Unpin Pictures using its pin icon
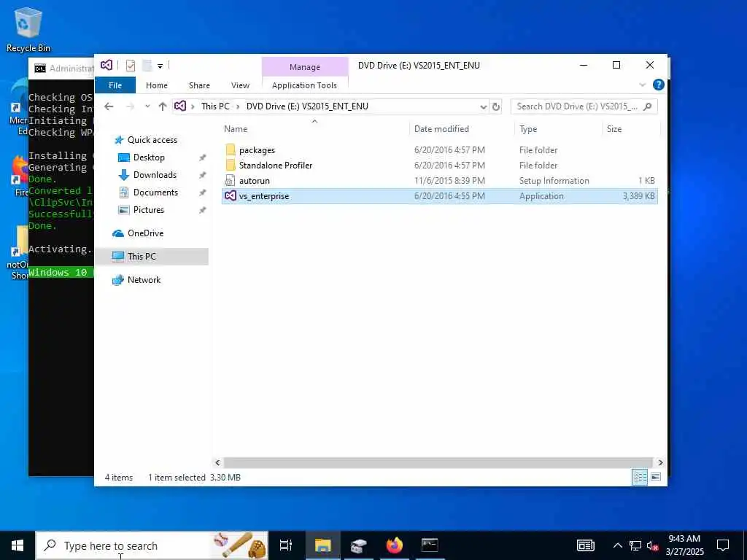The height and width of the screenshot is (560, 747). pyautogui.click(x=203, y=210)
